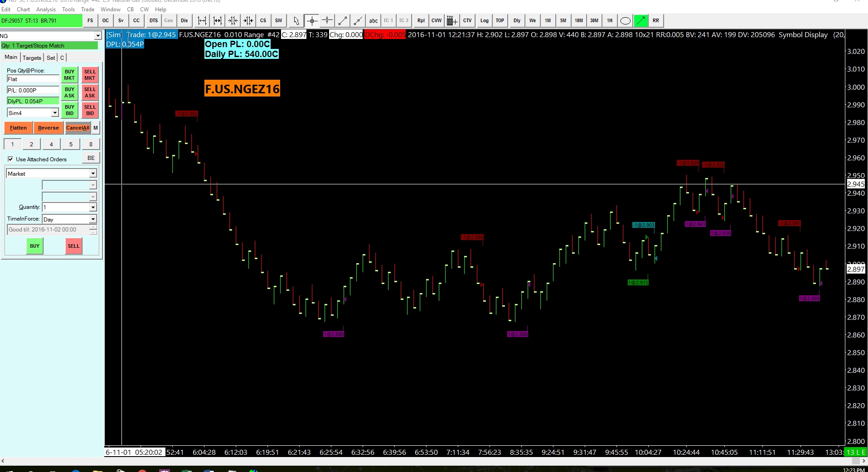The height and width of the screenshot is (472, 868).
Task: Click the BE breakeven button
Action: coord(91,158)
